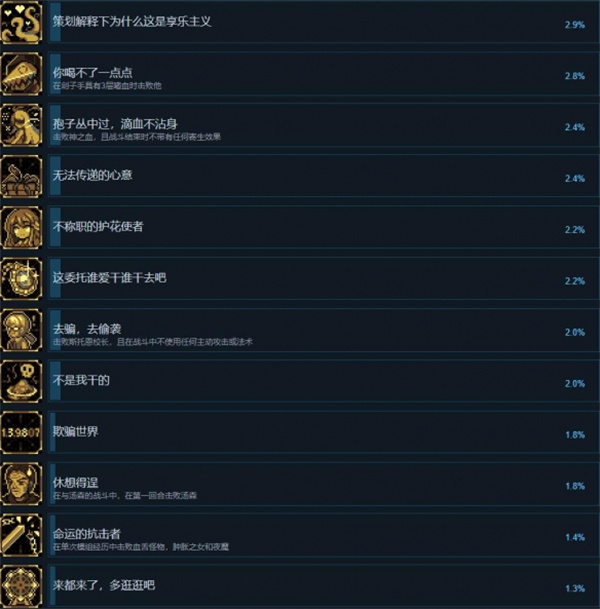Click the girl portrait icon for 不称职的护花使者
Screen dimensions: 600x609
tap(21, 228)
